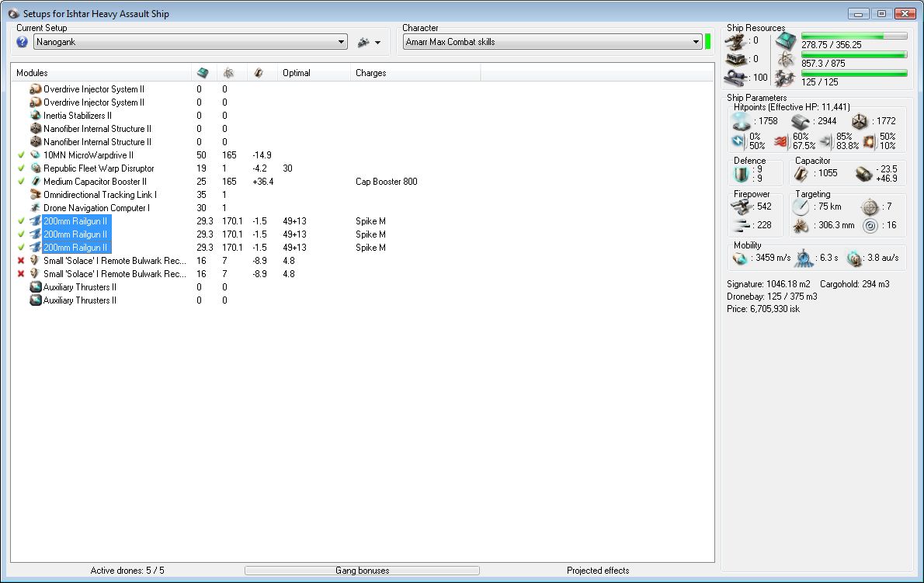Screen dimensions: 924x583
Task: Click the Cap Booster 800 charge cell
Action: 387,182
